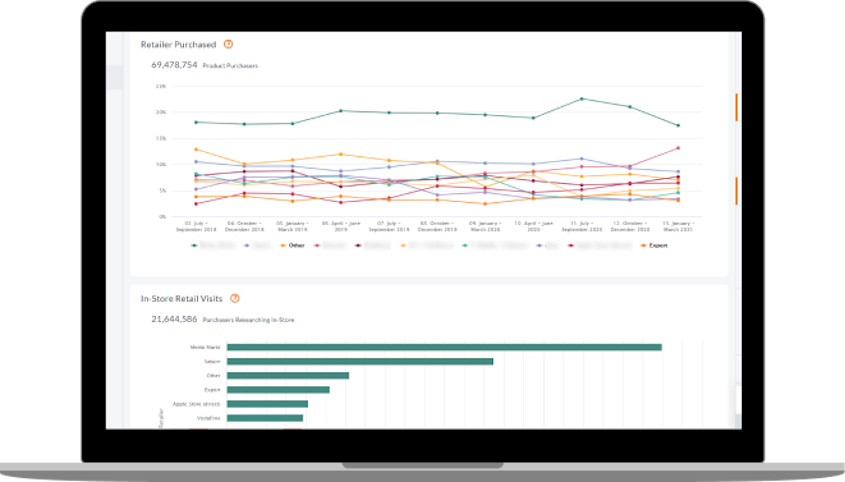Click the green line's peak point at July–September 2020
The height and width of the screenshot is (482, 845).
[582, 99]
